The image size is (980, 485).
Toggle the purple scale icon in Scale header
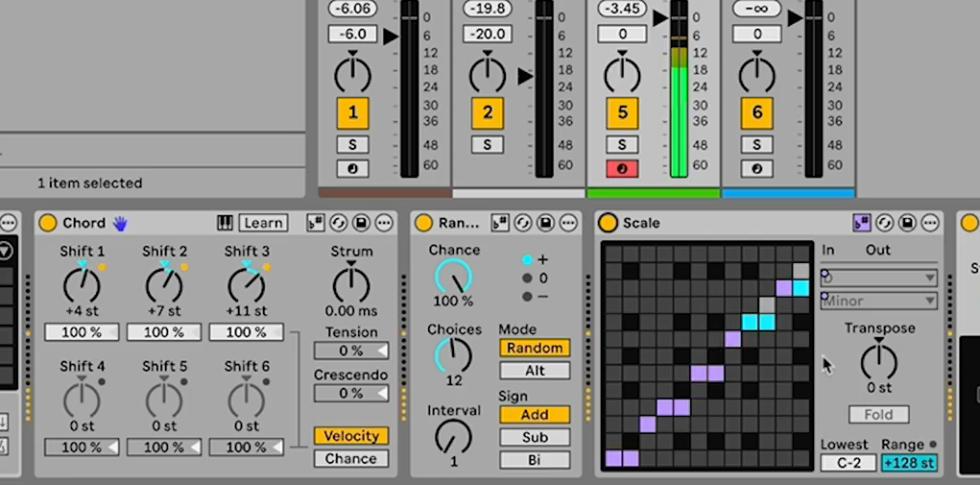tap(862, 223)
